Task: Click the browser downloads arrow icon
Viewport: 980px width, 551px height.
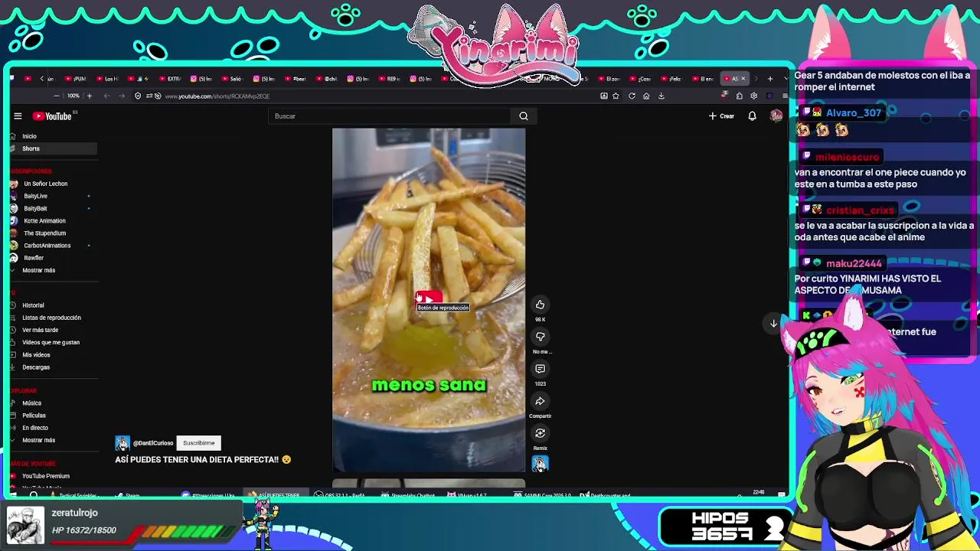Action: pos(661,96)
